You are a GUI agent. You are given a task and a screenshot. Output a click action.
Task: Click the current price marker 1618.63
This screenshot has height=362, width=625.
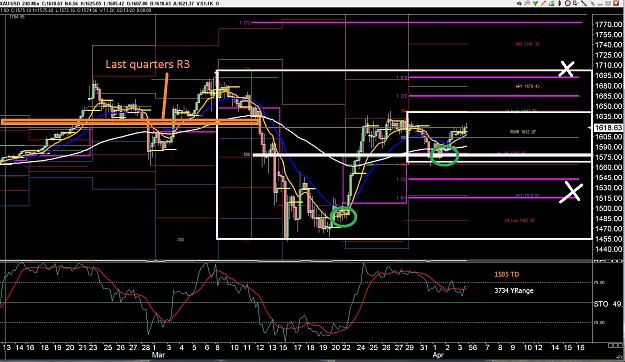click(608, 127)
